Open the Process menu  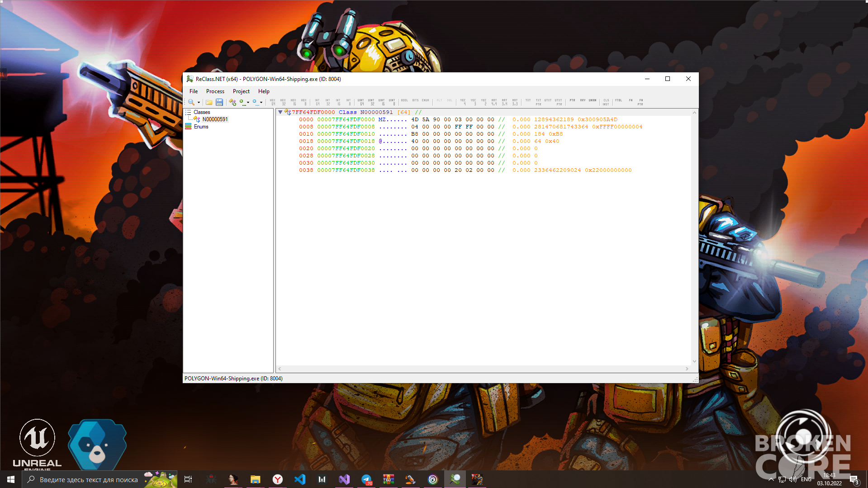[x=215, y=91]
